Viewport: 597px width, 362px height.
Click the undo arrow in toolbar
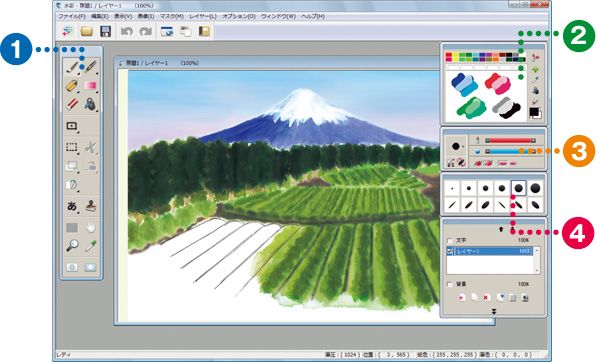[126, 31]
